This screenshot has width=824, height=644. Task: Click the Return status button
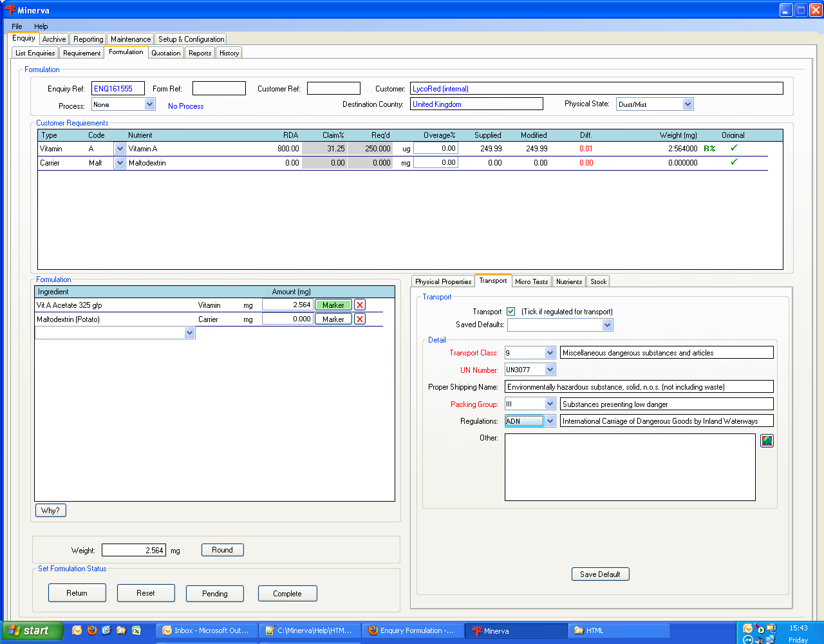pos(77,593)
